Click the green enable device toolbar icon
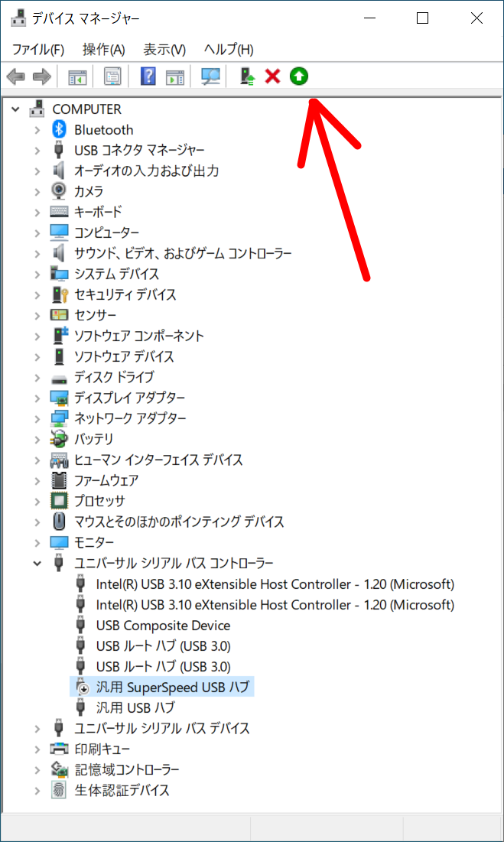 click(x=299, y=76)
